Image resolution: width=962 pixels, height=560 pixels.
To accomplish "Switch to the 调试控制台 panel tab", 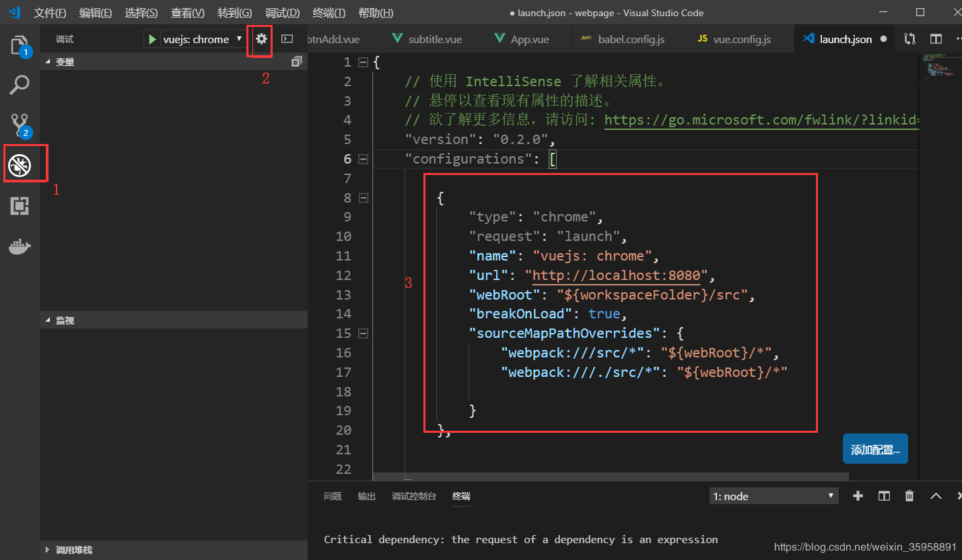I will (414, 496).
